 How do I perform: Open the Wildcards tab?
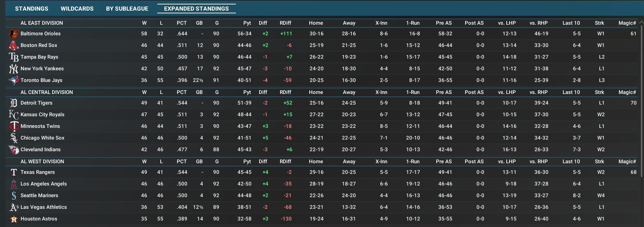[x=77, y=9]
